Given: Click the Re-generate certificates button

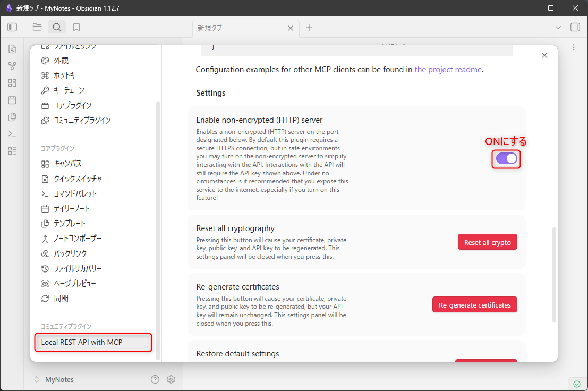Looking at the screenshot, I should [474, 305].
